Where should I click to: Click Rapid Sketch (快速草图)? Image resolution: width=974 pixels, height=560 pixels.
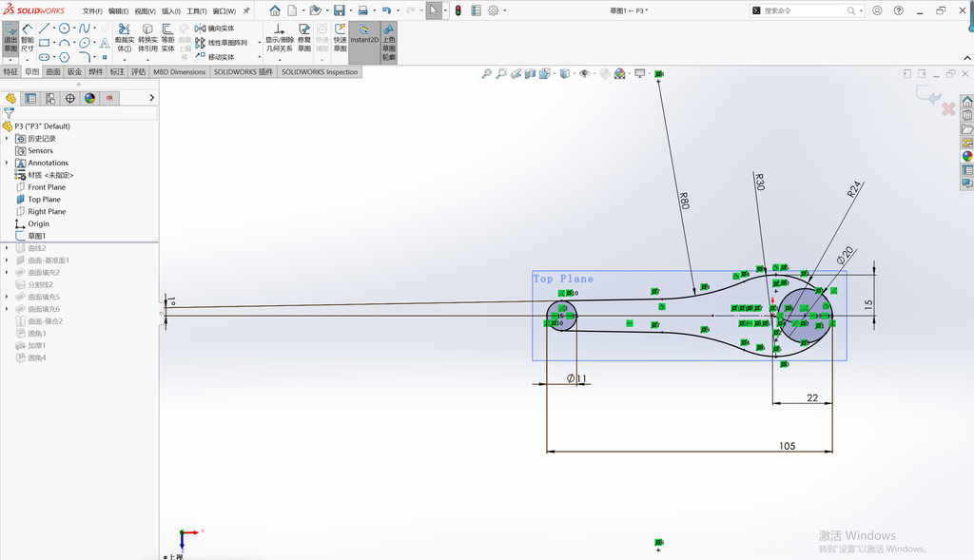(x=340, y=38)
